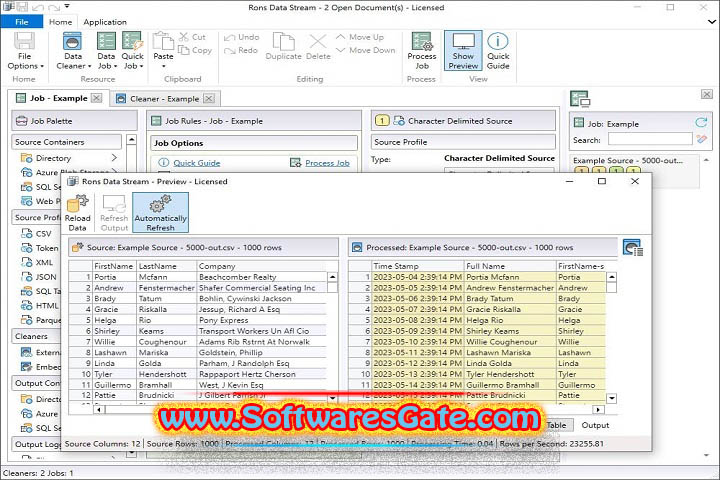Click Move Down in the ribbon
The image size is (720, 480).
click(366, 50)
